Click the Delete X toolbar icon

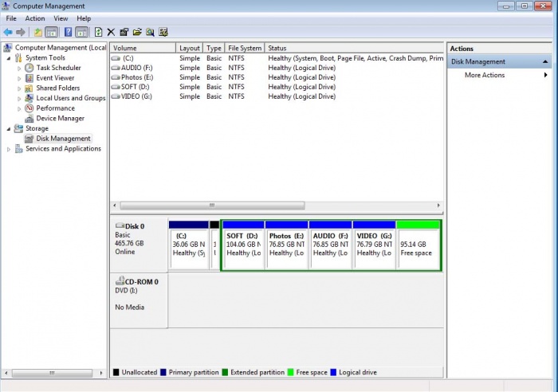coord(111,32)
